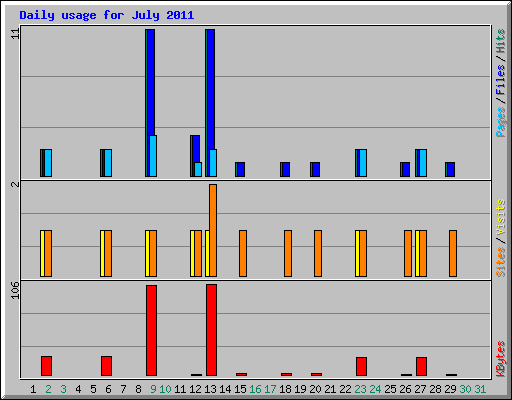Click the cyan Pages bar for day 9
Viewport: 512px width, 400px height.
[153, 156]
